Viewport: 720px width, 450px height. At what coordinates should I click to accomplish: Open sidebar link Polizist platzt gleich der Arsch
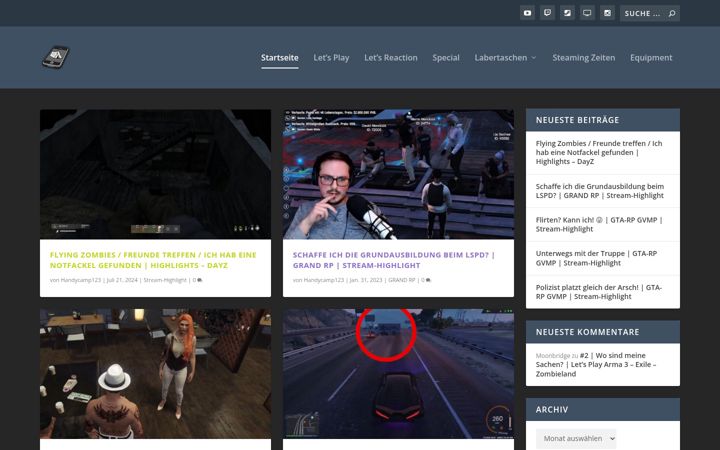tap(598, 292)
